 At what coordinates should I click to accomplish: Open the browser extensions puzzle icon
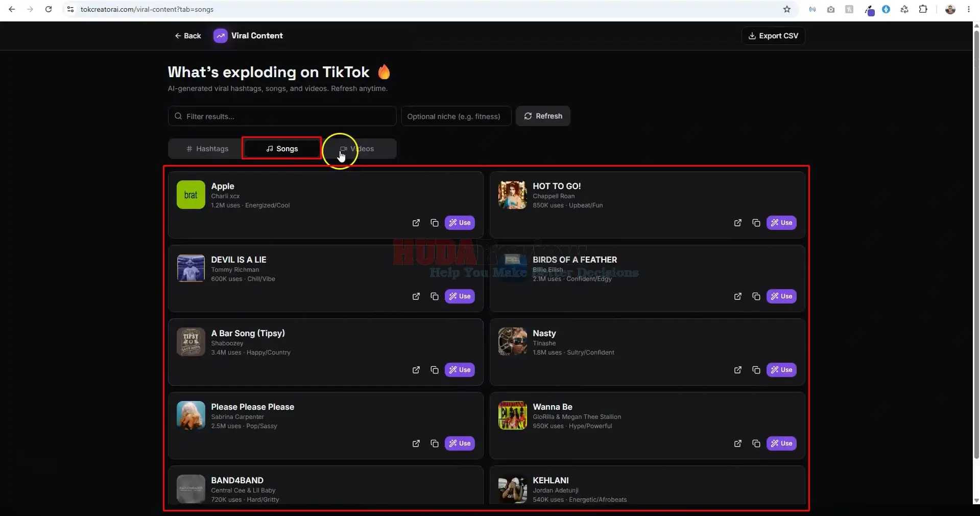point(923,9)
